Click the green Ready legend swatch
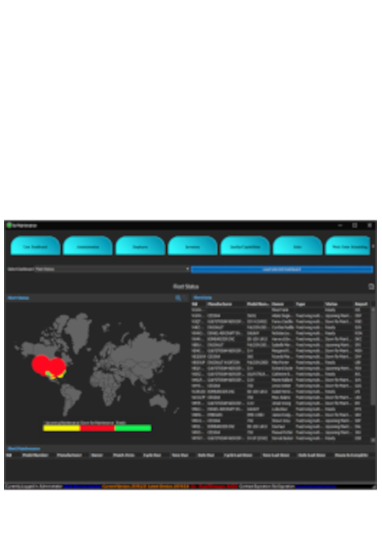 [133, 428]
